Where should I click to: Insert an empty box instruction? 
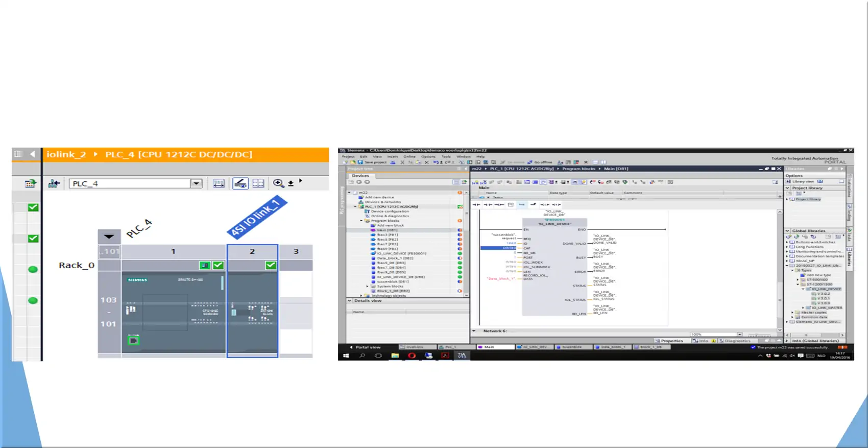[x=511, y=204]
